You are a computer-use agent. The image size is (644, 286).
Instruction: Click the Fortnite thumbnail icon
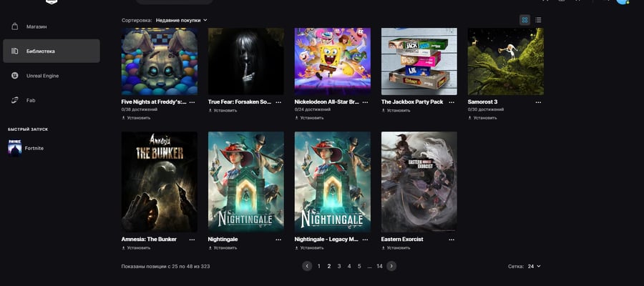pyautogui.click(x=15, y=148)
